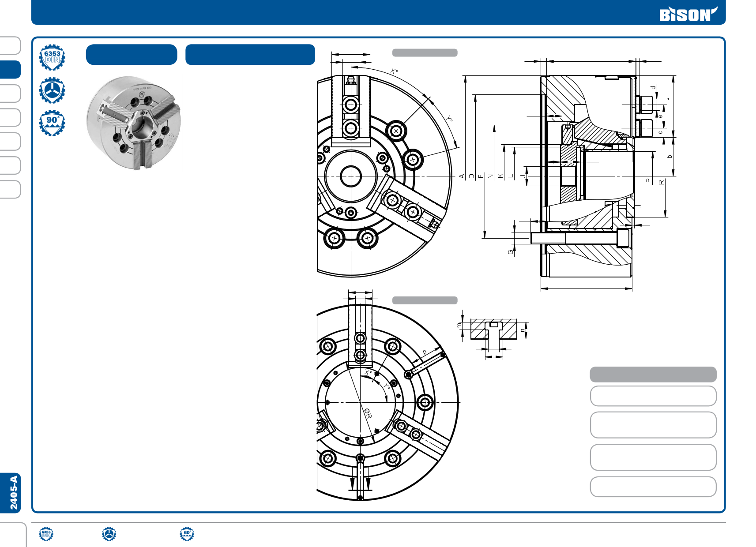Click the gray header bar above right-side boxes
This screenshot has width=756, height=547.
pyautogui.click(x=653, y=375)
